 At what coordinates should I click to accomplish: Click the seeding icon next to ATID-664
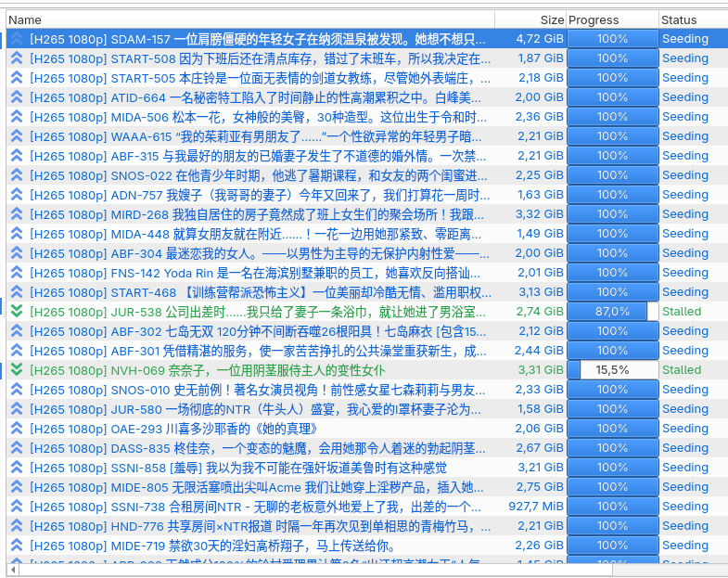(17, 97)
